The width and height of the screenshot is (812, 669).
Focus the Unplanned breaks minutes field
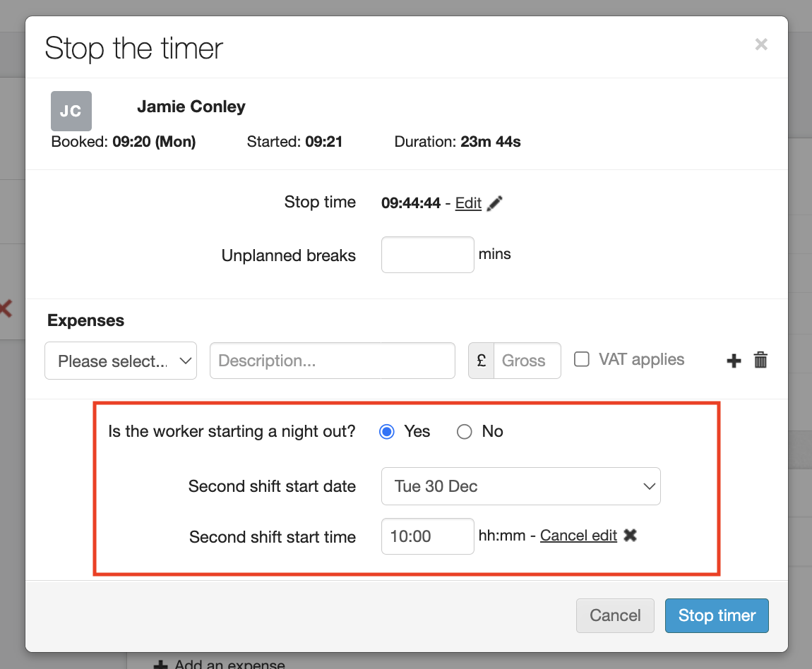[x=427, y=255]
